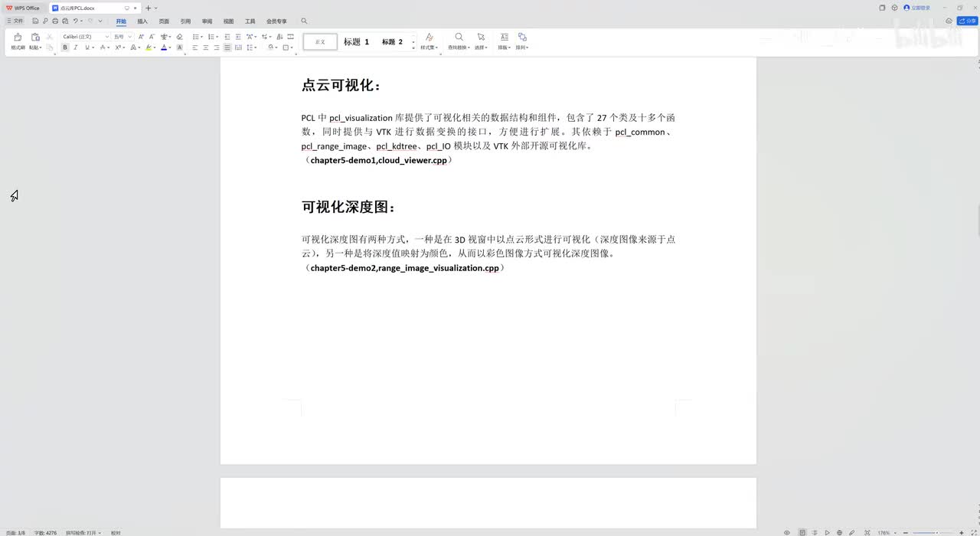Image resolution: width=980 pixels, height=536 pixels.
Task: Click the eye protection mode icon
Action: [x=786, y=532]
